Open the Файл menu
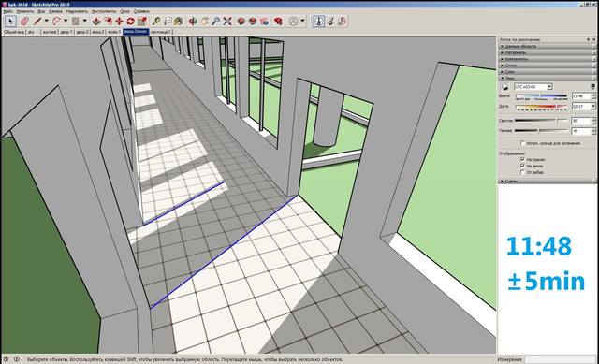Screen dimensions: 599x364 (x=7, y=11)
